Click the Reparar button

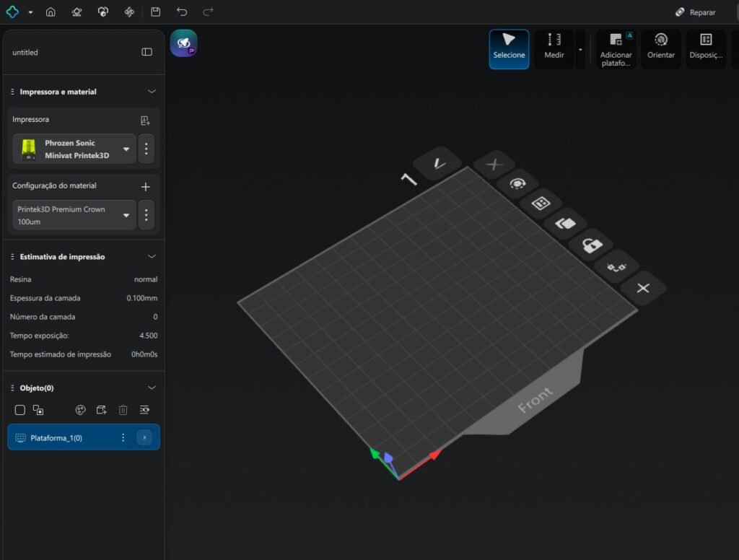click(x=696, y=12)
